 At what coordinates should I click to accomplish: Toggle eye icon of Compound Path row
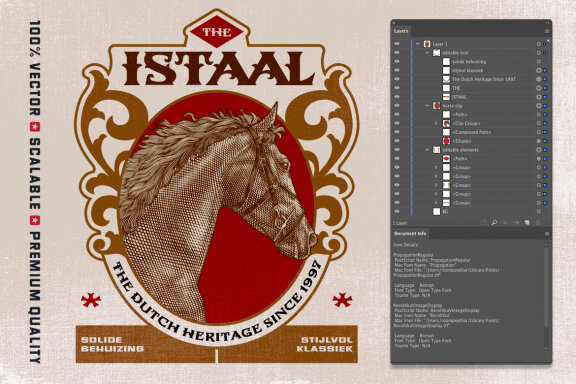(397, 132)
